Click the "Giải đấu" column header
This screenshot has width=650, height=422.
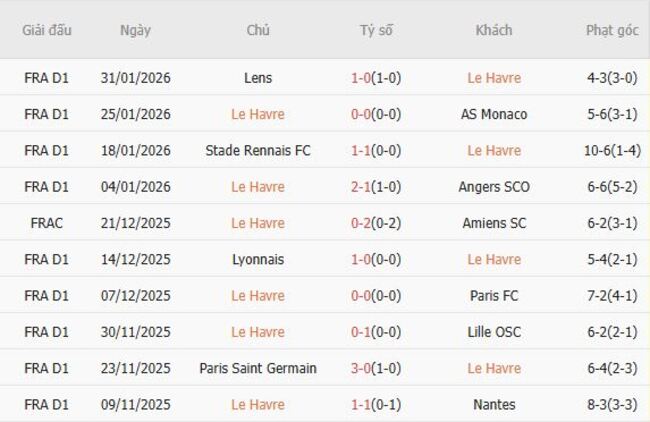coord(47,30)
